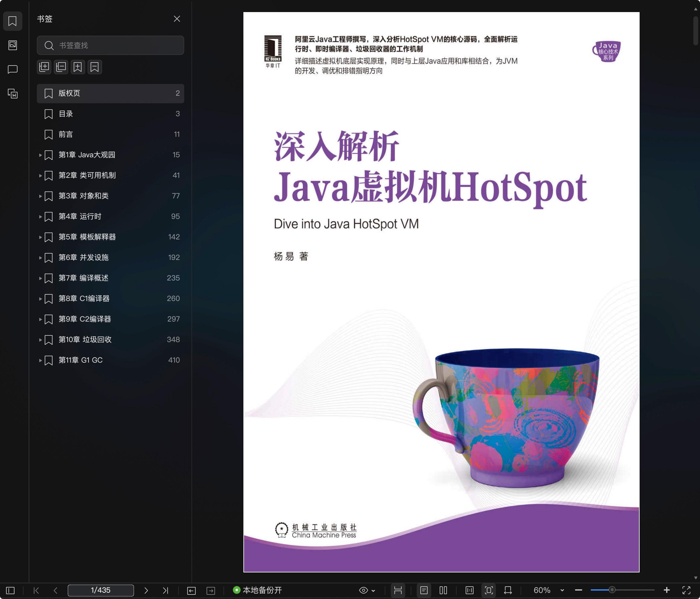Viewport: 700px width, 599px height.
Task: Expand the 第8章 C1编译器 bookmark
Action: tap(40, 299)
